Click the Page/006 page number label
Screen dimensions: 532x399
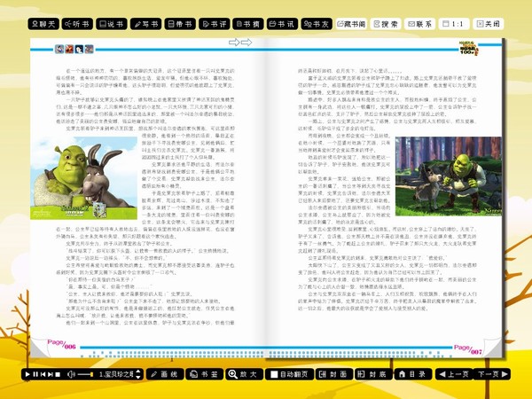[x=61, y=344]
